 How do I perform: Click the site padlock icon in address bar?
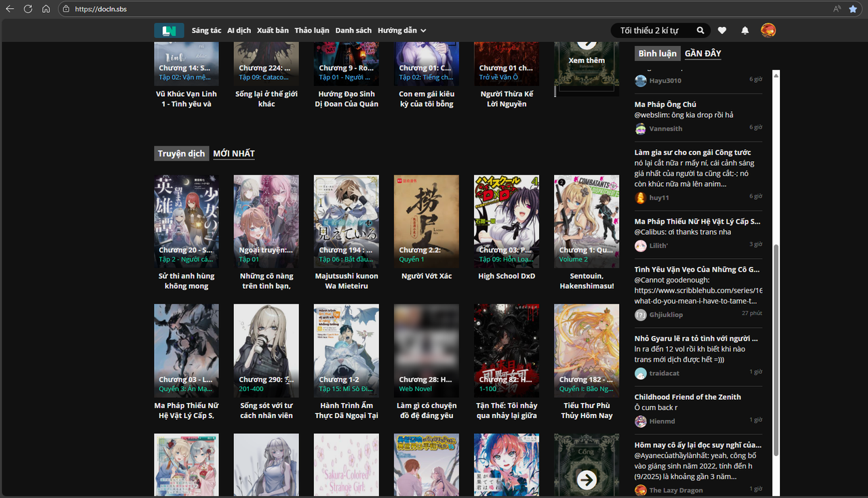point(66,9)
